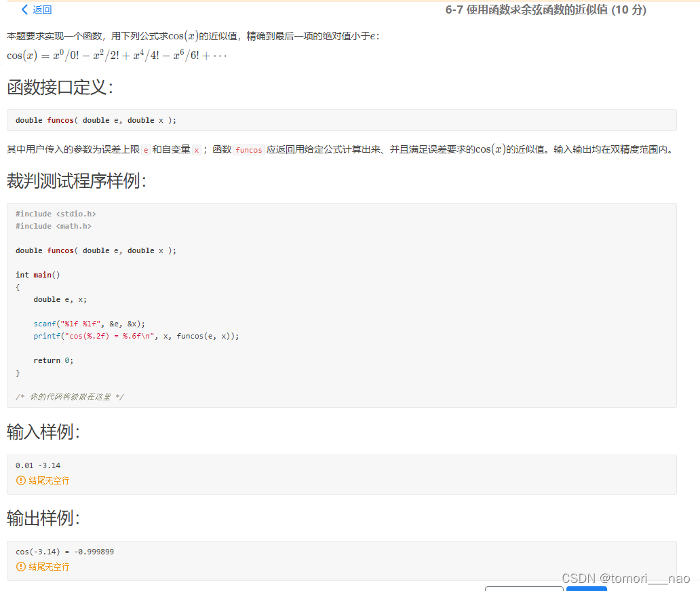This screenshot has width=700, height=591.
Task: Click the printf cos output line
Action: point(136,336)
